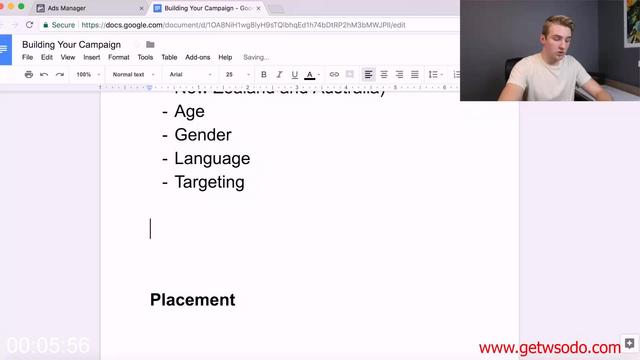Click the document title Building Your Campaign
This screenshot has width=640, height=360.
point(71,44)
